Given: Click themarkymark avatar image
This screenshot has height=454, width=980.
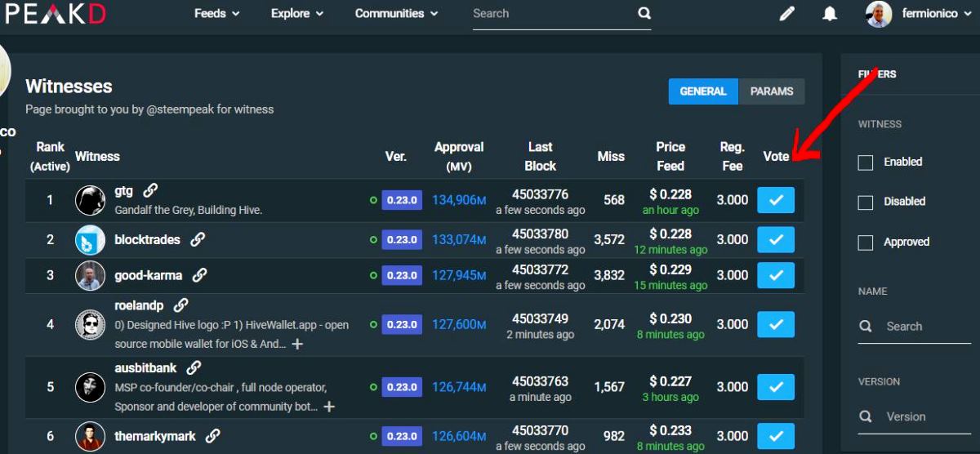Looking at the screenshot, I should [90, 436].
